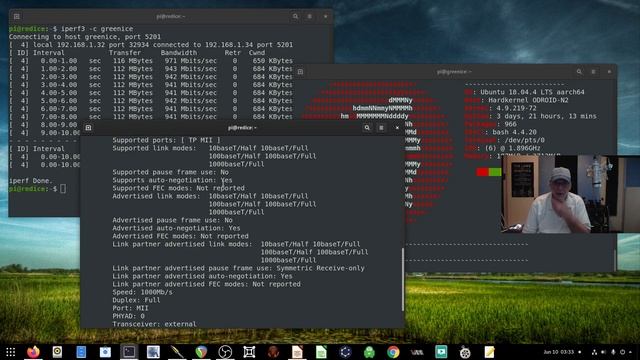
Task: Open hamburger menu in pi@greenice terminal
Action: point(593,72)
